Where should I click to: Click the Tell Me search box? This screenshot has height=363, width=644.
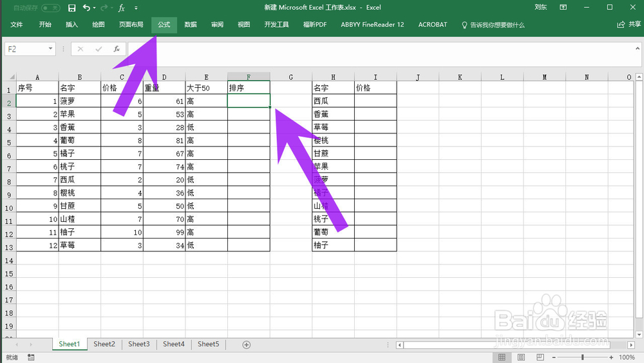pos(493,25)
